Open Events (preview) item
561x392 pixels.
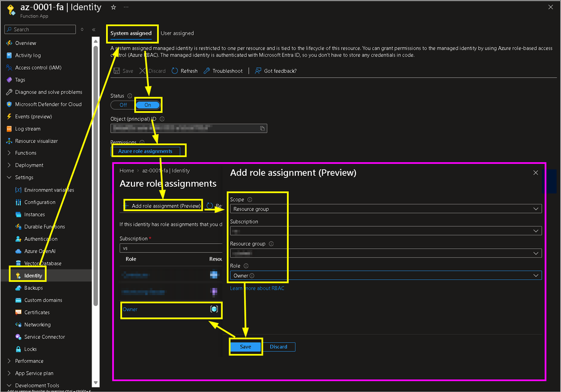[33, 117]
